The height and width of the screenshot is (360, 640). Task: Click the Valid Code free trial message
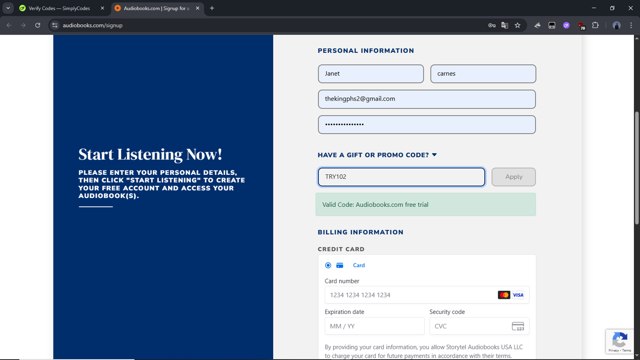(x=426, y=204)
